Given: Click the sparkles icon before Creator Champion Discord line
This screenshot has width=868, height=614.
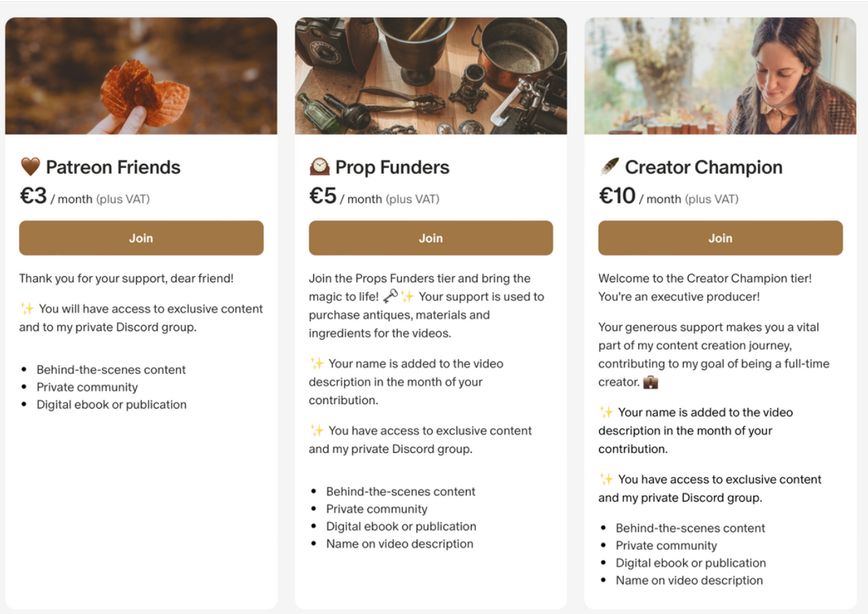Looking at the screenshot, I should (607, 479).
